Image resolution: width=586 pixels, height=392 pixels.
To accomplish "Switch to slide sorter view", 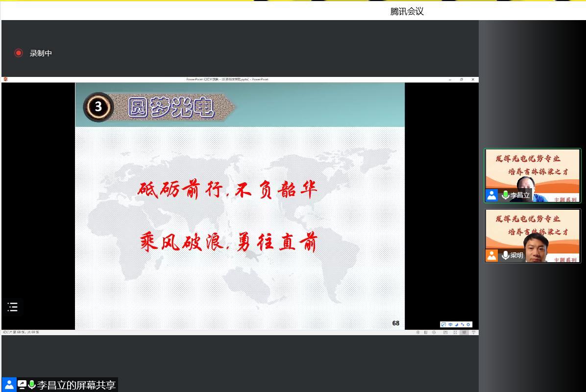I will 455,332.
